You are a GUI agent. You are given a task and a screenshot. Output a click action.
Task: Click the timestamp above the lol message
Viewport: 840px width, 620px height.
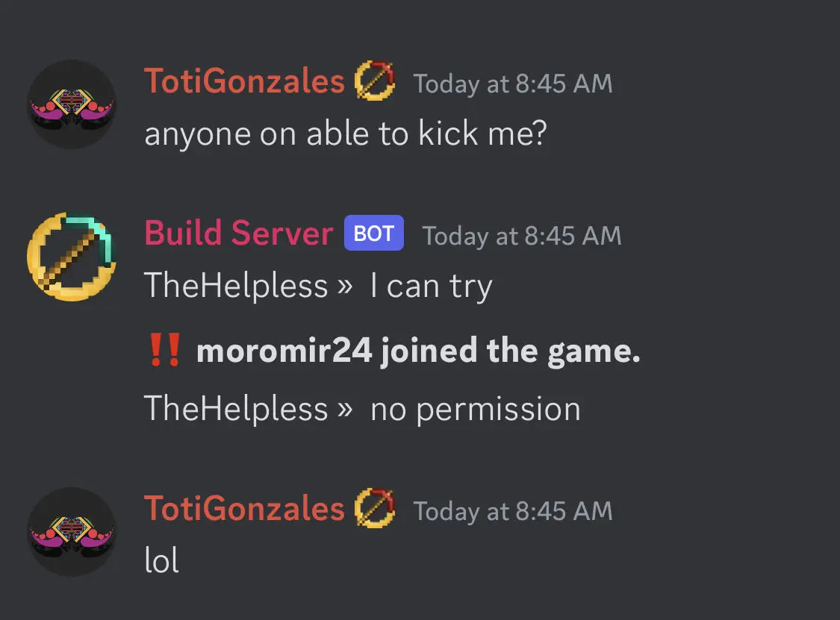512,511
